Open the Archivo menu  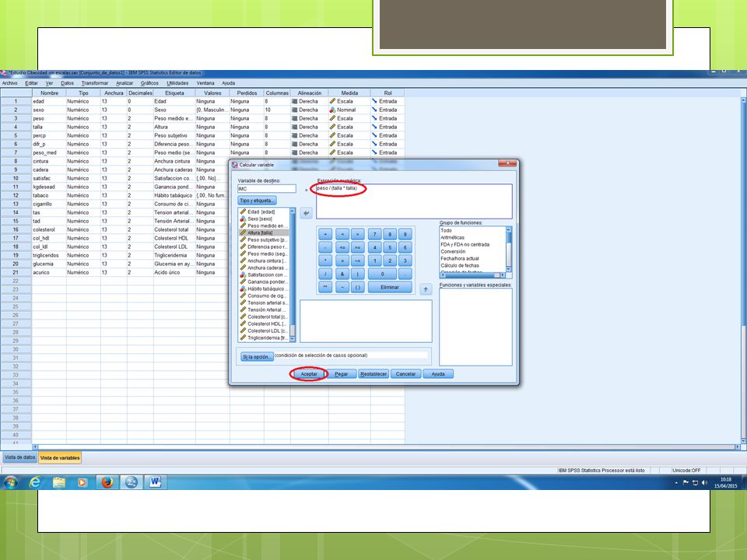tap(9, 83)
